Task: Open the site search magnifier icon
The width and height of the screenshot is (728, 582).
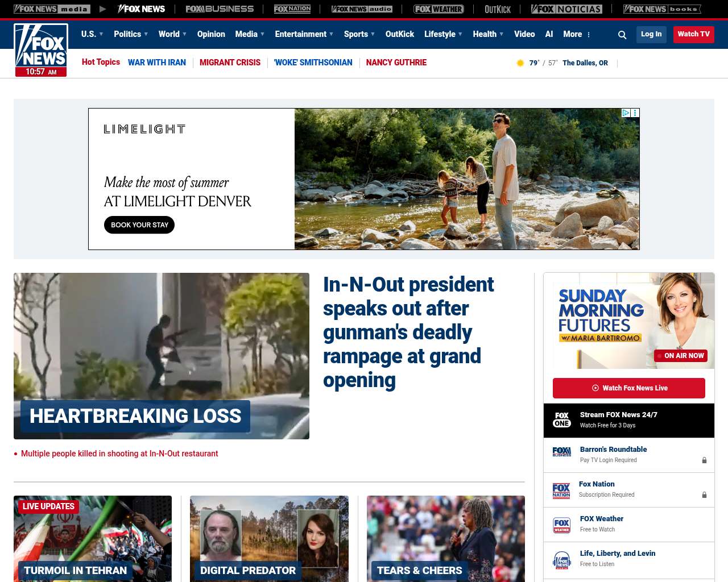Action: click(x=622, y=35)
